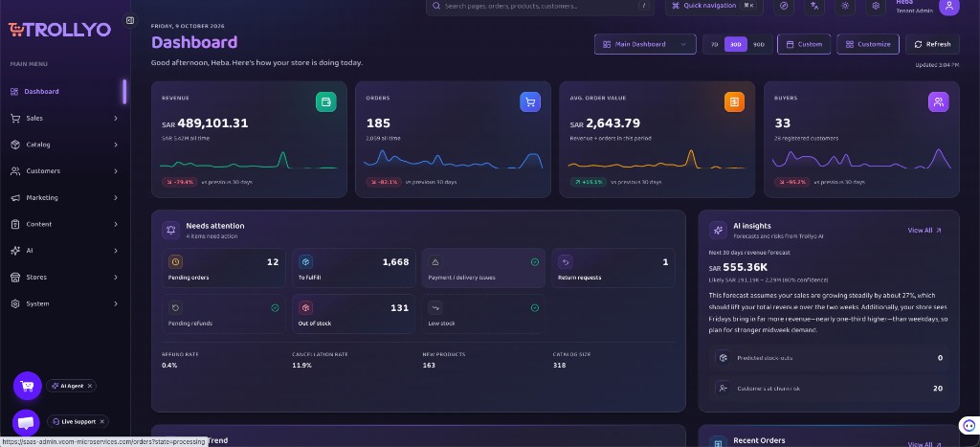Select the 90D time range option

point(759,44)
